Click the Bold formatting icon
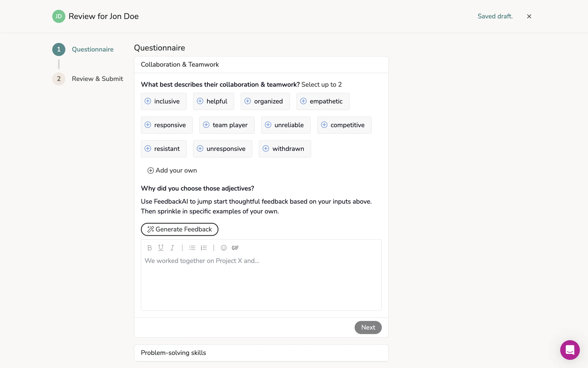 pyautogui.click(x=149, y=248)
